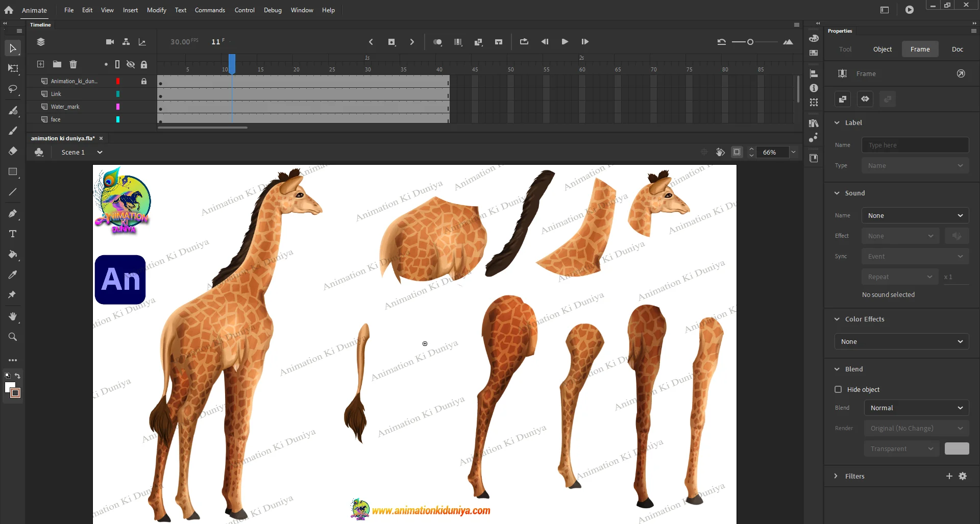The width and height of the screenshot is (980, 524).
Task: Switch to the Object properties tab
Action: point(882,49)
